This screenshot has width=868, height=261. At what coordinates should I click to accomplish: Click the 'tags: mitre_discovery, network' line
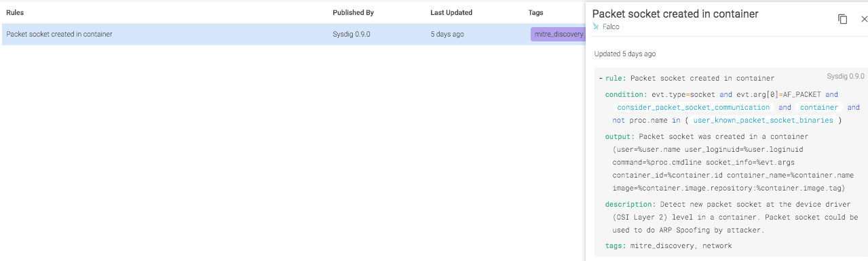(x=668, y=245)
